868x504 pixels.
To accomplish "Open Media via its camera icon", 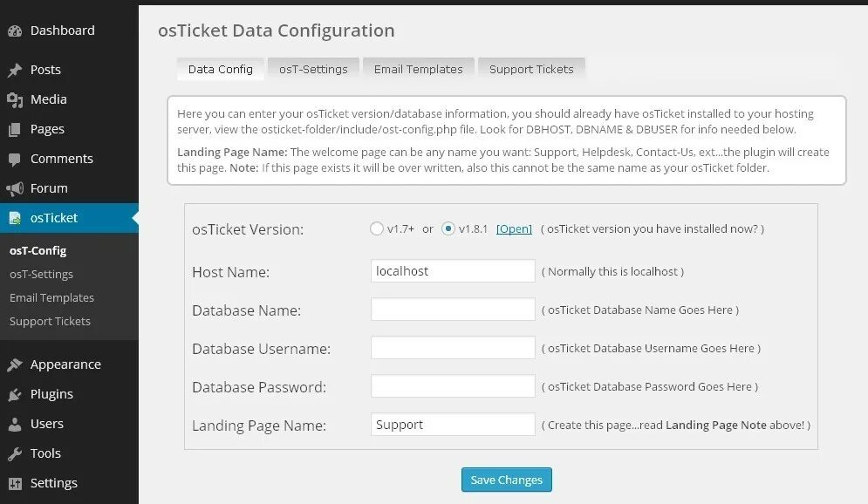I will pyautogui.click(x=15, y=99).
